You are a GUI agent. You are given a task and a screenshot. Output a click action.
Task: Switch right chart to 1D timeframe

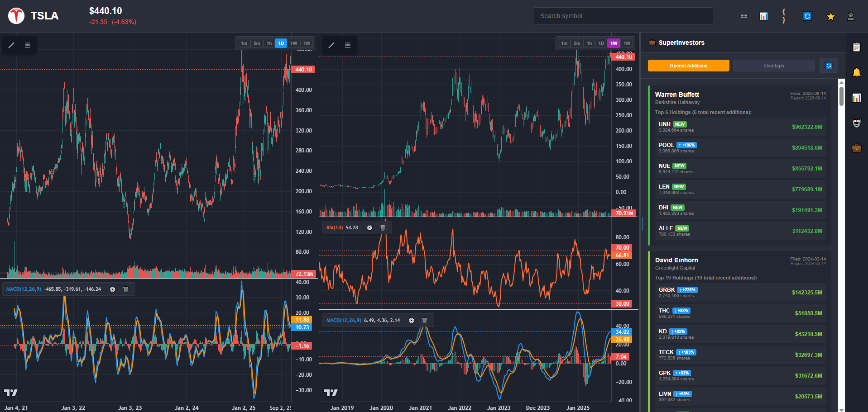601,43
